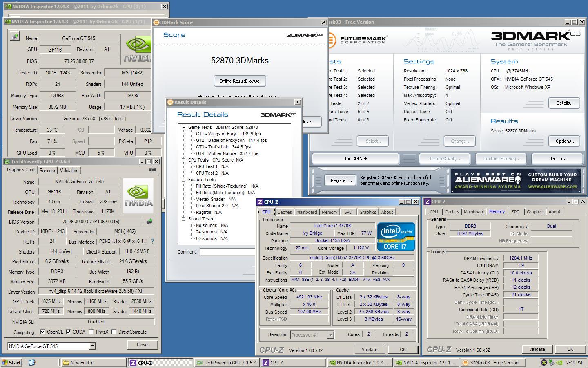Screen dimensions: 588x368
Task: Open the Processor #1 selection dropdown
Action: tap(330, 335)
